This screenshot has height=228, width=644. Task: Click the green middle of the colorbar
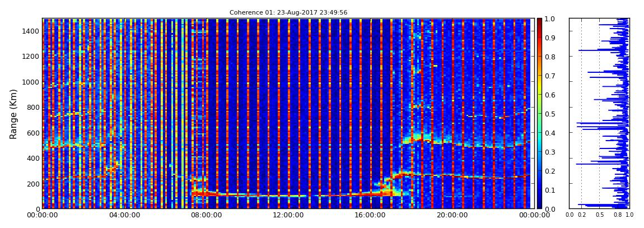click(540, 114)
